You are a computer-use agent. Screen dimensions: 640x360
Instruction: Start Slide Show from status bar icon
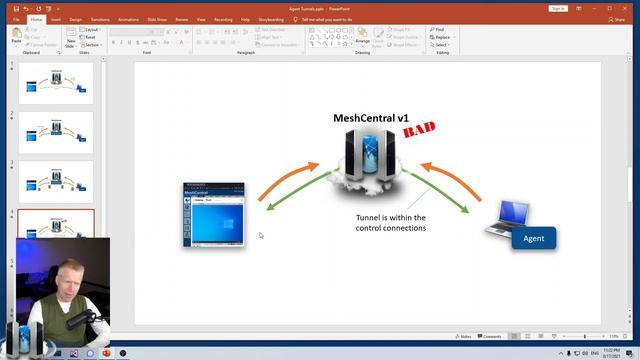tap(554, 336)
